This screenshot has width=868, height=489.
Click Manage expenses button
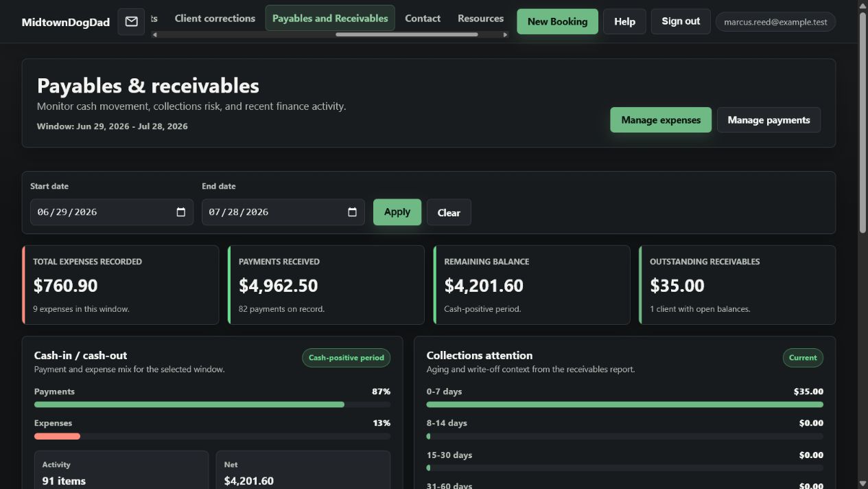pyautogui.click(x=661, y=120)
